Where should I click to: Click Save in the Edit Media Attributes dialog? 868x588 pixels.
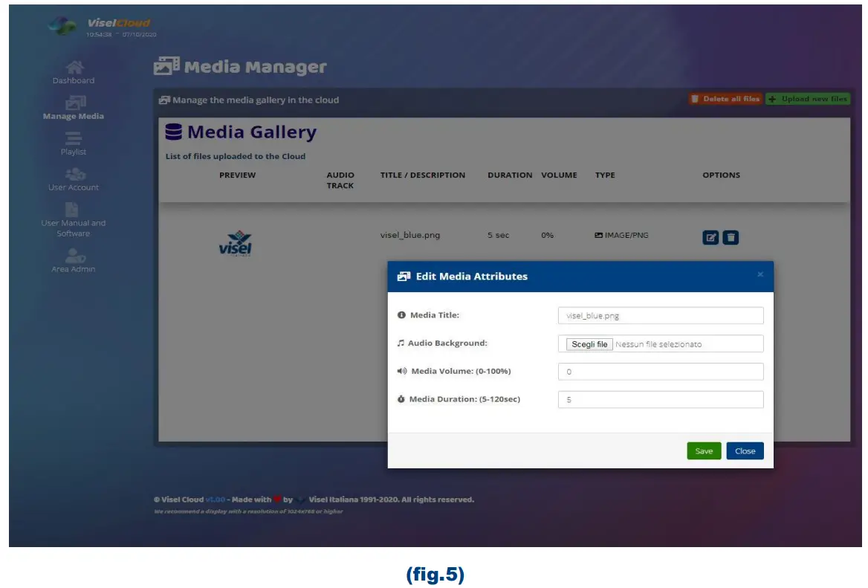[703, 450]
